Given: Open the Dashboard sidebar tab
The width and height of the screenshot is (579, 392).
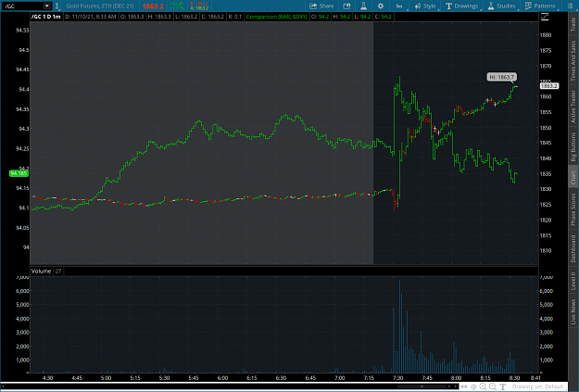Looking at the screenshot, I should click(x=573, y=248).
